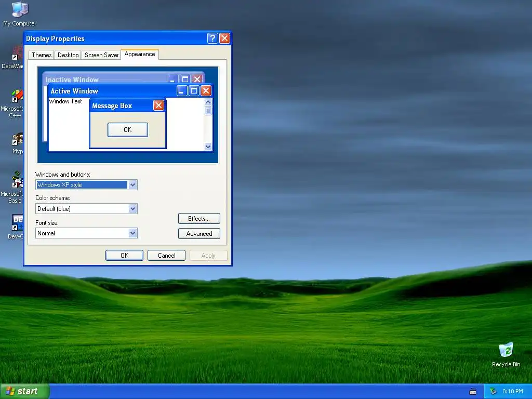Click the Inactive Window title in preview
The width and height of the screenshot is (532, 399).
(72, 79)
